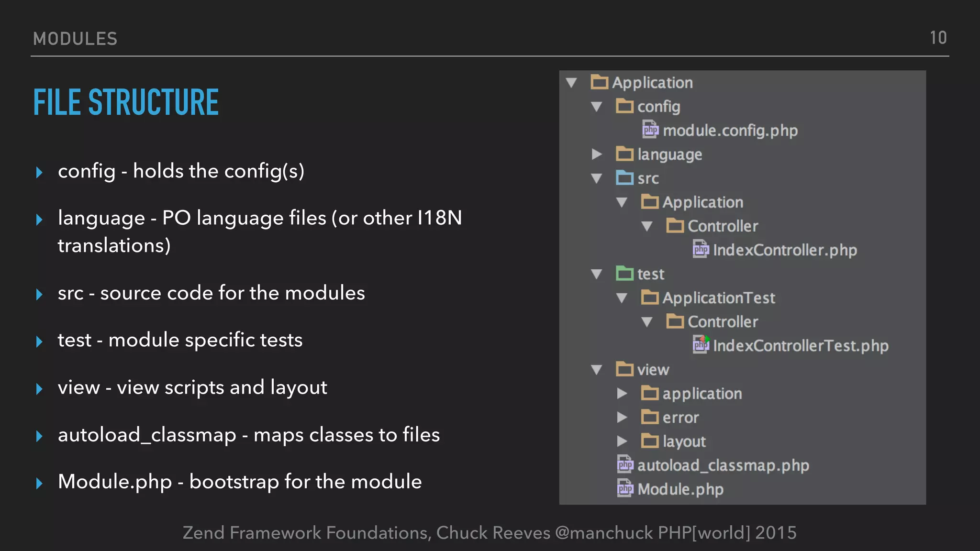The height and width of the screenshot is (551, 980).
Task: Click the root Application folder icon
Action: point(599,82)
